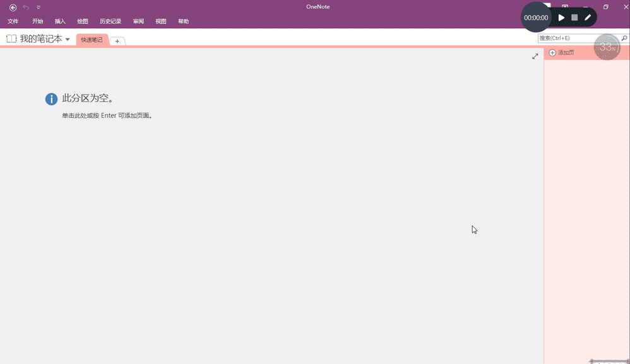
Task: Add a new section with plus tab
Action: [x=117, y=41]
